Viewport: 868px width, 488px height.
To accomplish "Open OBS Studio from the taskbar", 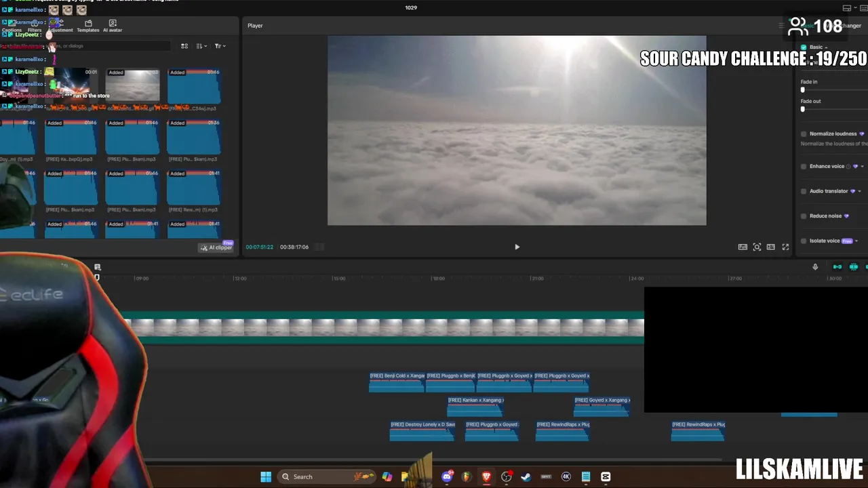I will (507, 476).
